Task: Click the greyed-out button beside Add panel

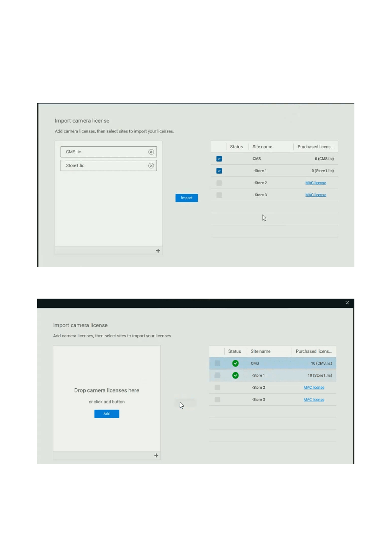Action: 185,403
